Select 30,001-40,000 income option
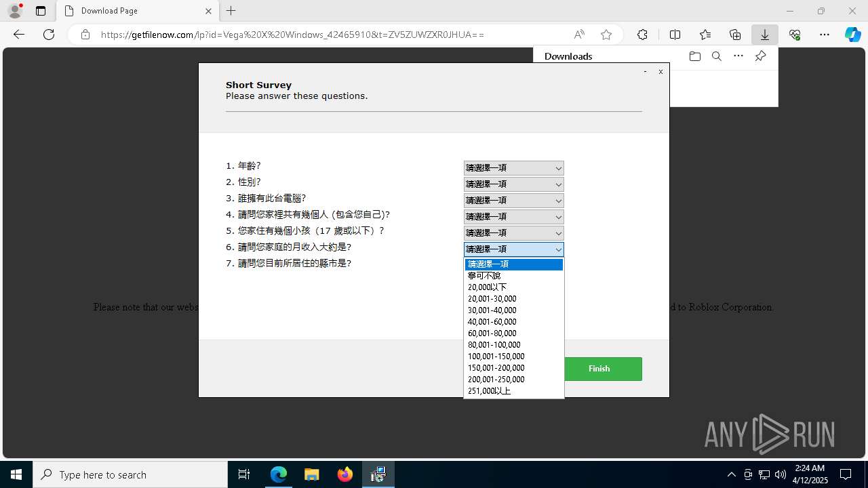 point(514,310)
